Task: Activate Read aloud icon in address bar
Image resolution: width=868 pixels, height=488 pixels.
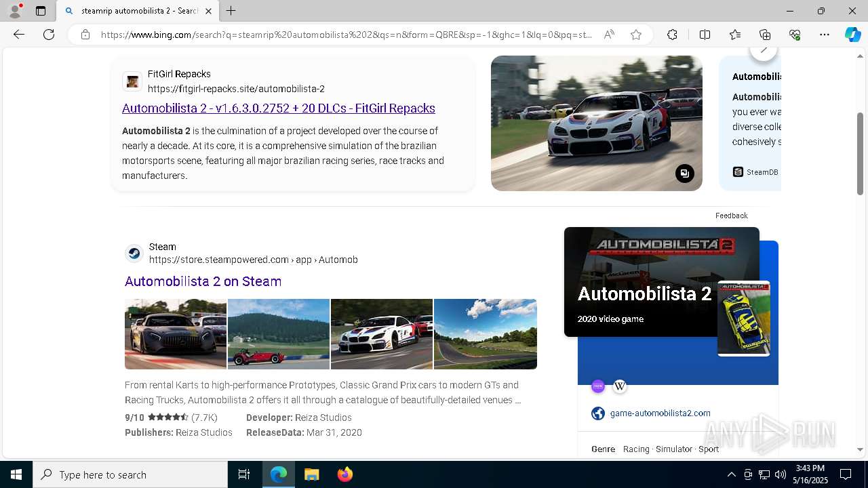Action: pyautogui.click(x=609, y=35)
